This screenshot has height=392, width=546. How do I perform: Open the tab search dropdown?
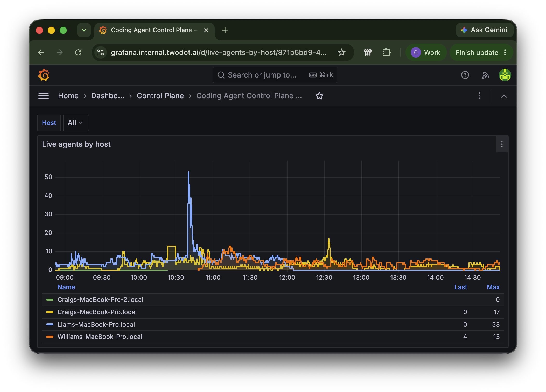point(84,30)
